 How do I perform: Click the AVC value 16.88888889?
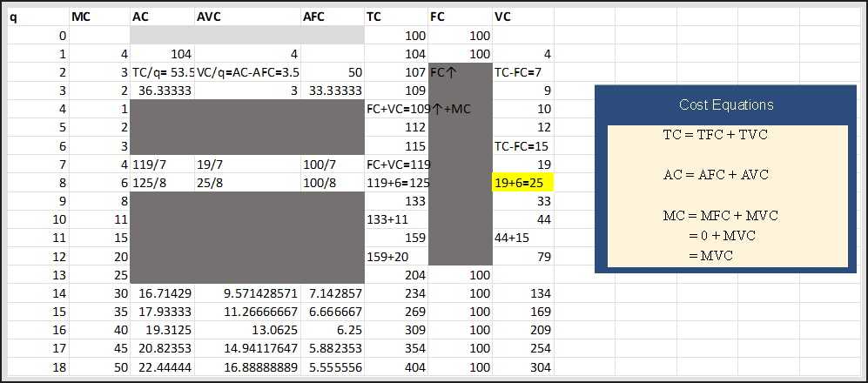tap(247, 367)
